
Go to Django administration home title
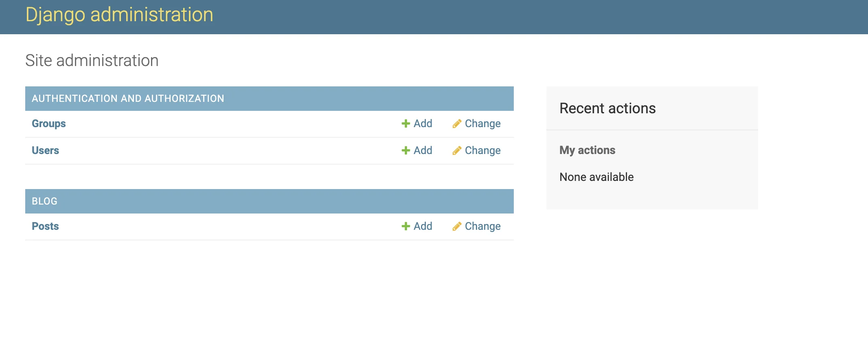[119, 15]
